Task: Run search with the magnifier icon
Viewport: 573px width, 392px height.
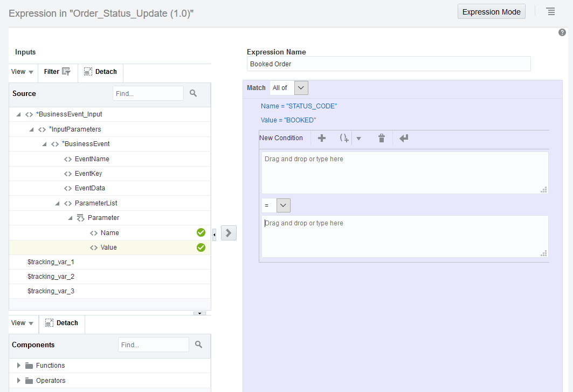Action: pos(193,93)
